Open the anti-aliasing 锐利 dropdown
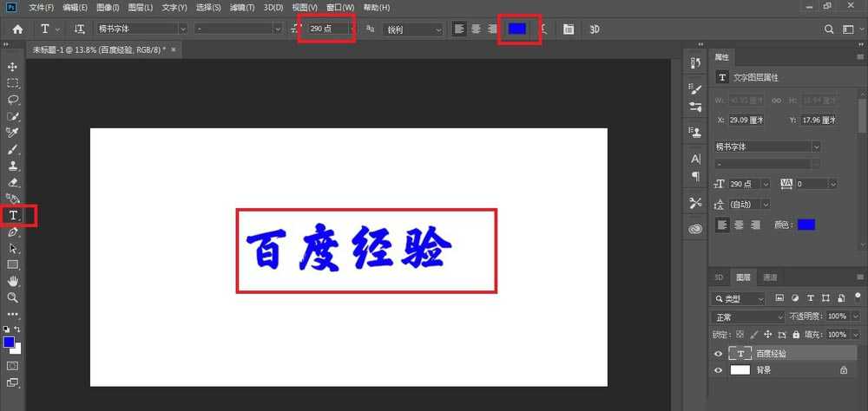 [413, 29]
